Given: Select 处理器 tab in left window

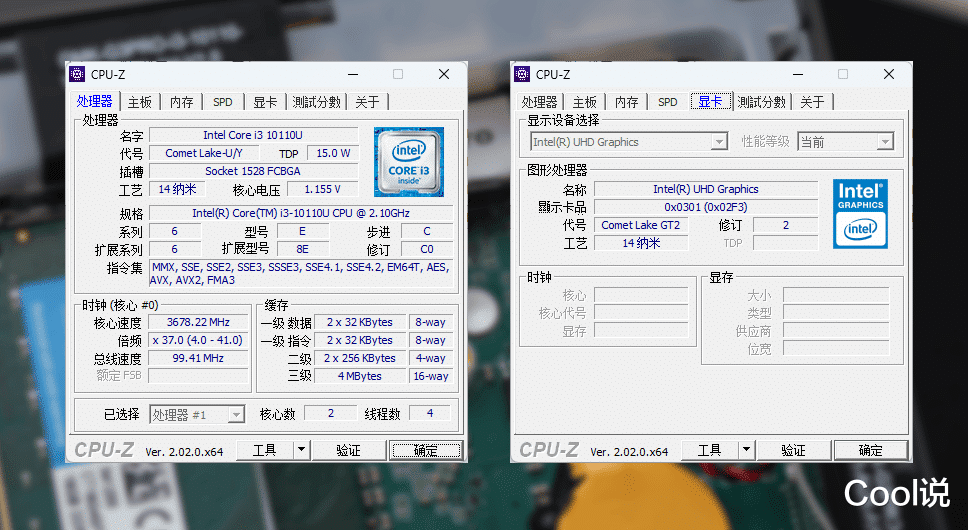Looking at the screenshot, I should pyautogui.click(x=94, y=101).
